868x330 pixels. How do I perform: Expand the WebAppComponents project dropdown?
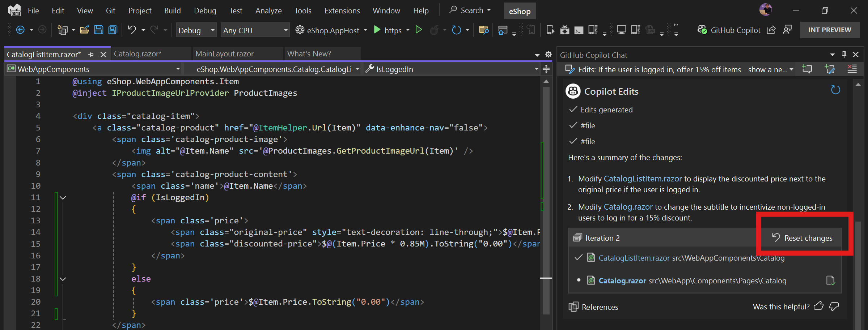pyautogui.click(x=178, y=69)
